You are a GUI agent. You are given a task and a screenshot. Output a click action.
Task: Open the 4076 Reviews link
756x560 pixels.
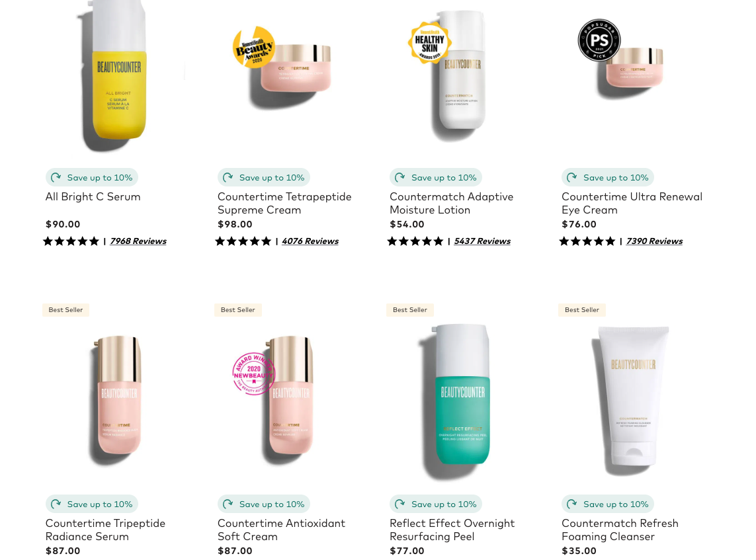(x=310, y=241)
